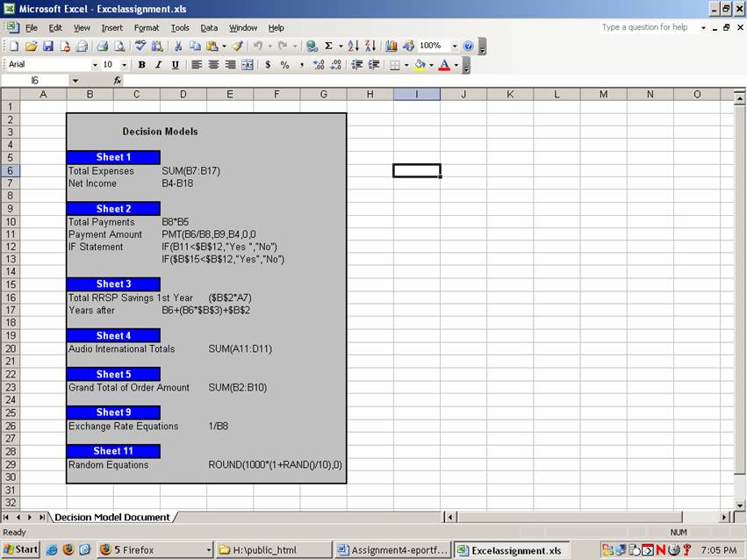The height and width of the screenshot is (560, 747).
Task: Click the Windows Start button
Action: click(x=20, y=550)
